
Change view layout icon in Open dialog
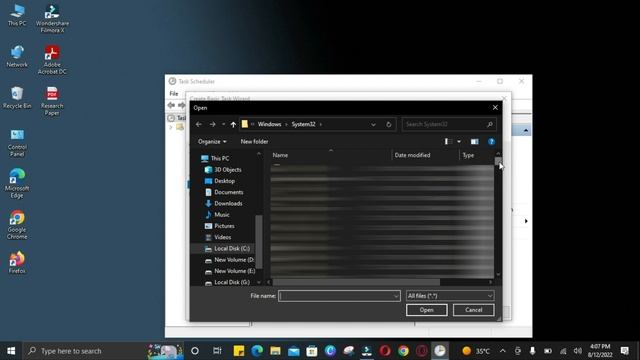(x=449, y=142)
